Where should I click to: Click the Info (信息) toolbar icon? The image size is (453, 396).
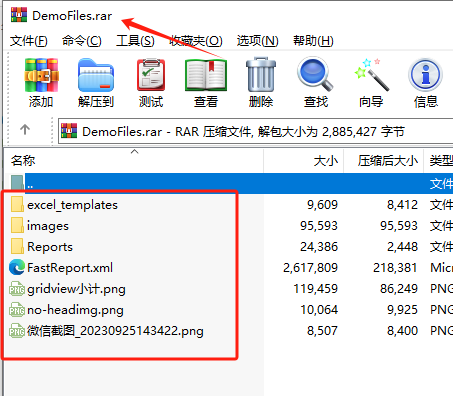(x=426, y=75)
